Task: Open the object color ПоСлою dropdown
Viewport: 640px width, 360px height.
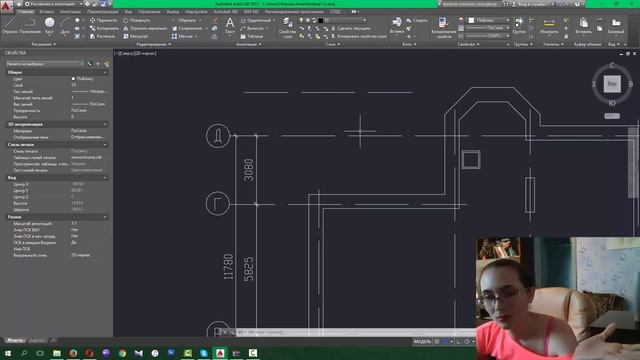Action: (x=489, y=20)
